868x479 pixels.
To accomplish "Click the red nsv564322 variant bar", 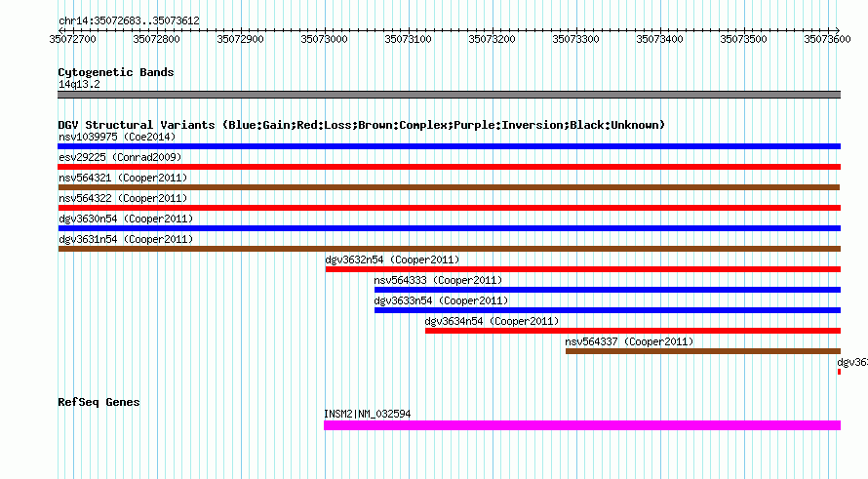I will (x=449, y=208).
